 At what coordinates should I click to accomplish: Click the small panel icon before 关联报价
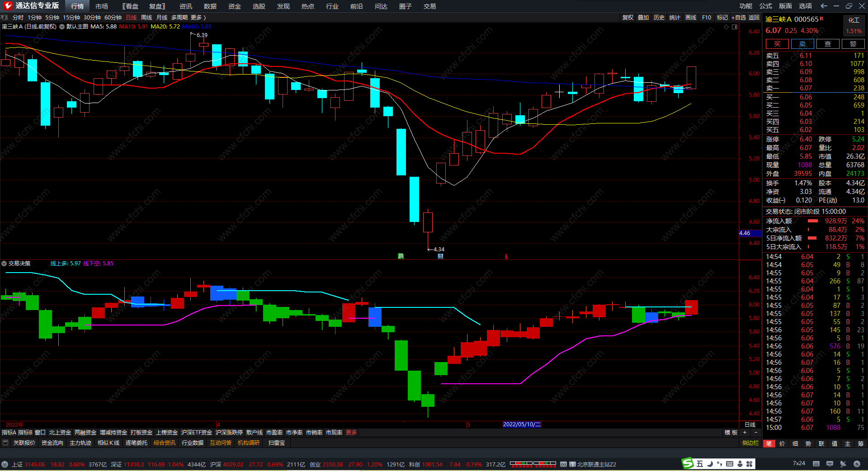coord(5,443)
